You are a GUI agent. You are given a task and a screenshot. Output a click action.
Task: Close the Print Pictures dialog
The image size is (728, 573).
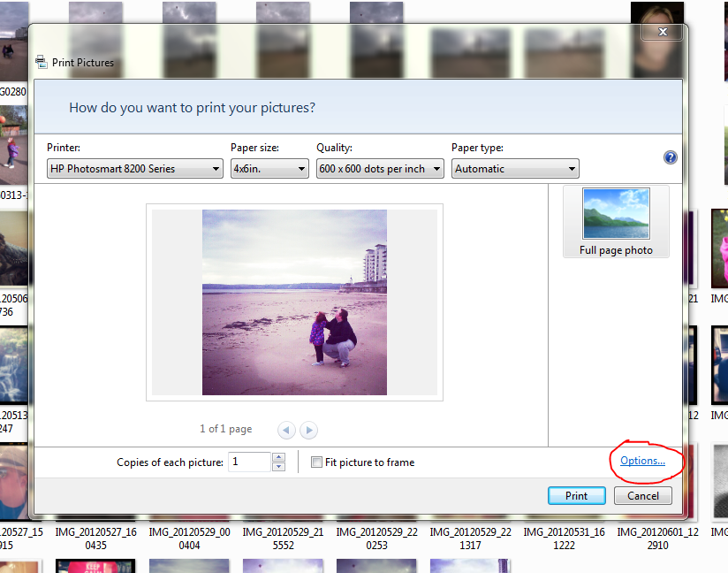pyautogui.click(x=663, y=32)
